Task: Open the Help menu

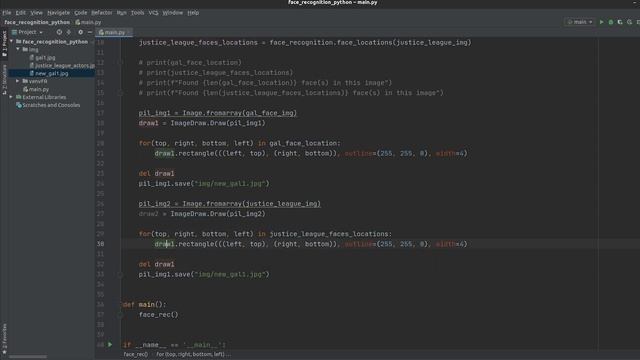Action: 193,13
